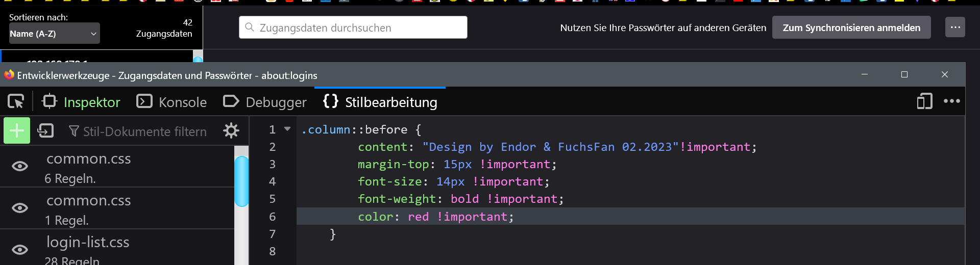Click the element picker icon

tap(16, 102)
